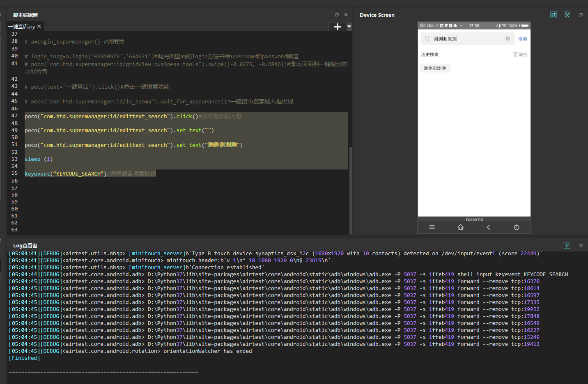Click the search field on device screen
Viewport: 588px width, 384px height.
[x=468, y=39]
